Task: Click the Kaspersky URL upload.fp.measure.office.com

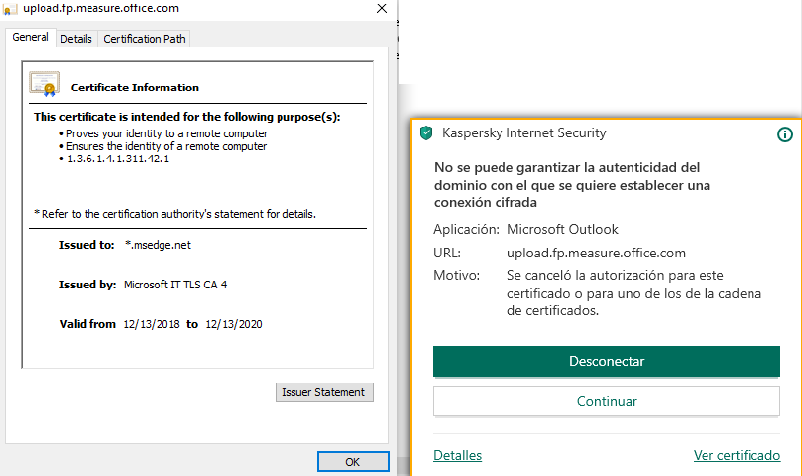Action: click(596, 253)
